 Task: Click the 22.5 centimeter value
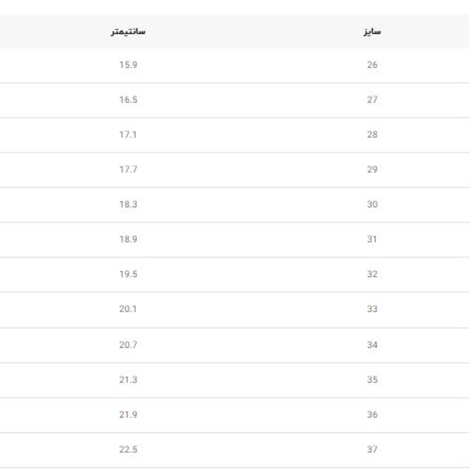128,450
